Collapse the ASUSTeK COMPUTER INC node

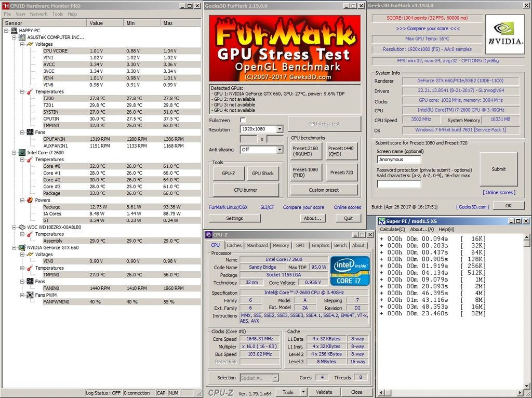(14, 37)
